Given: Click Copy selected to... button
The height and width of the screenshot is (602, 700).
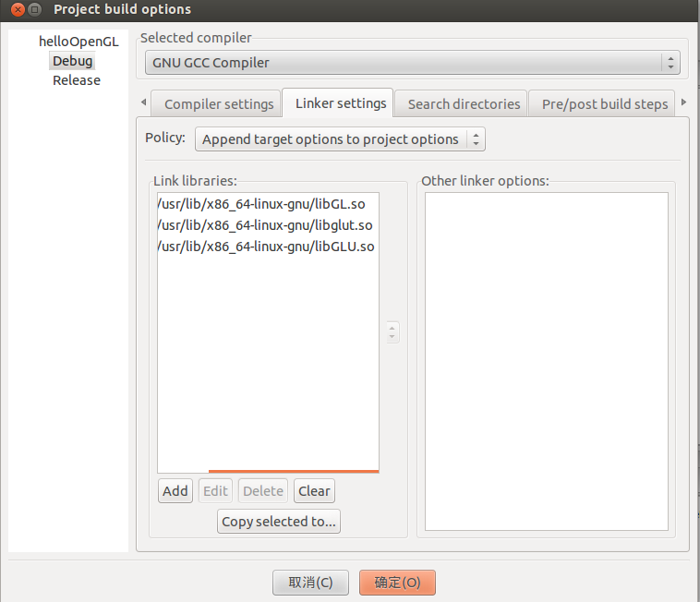Looking at the screenshot, I should (279, 522).
